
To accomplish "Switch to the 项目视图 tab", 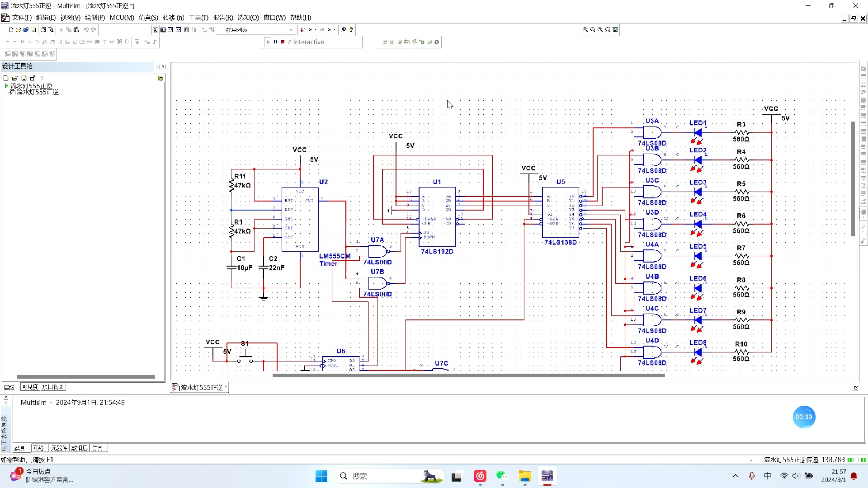I will [53, 387].
